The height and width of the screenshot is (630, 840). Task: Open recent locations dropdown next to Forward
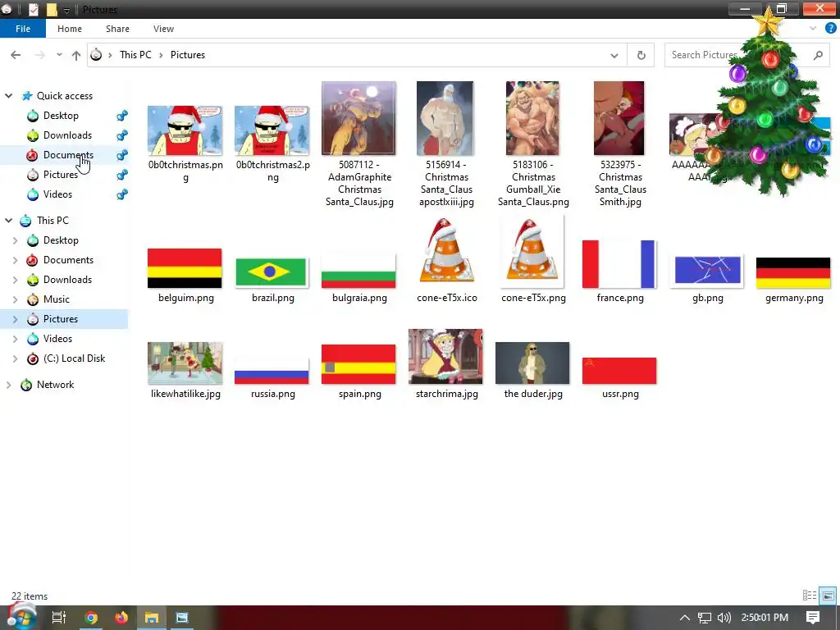(59, 55)
